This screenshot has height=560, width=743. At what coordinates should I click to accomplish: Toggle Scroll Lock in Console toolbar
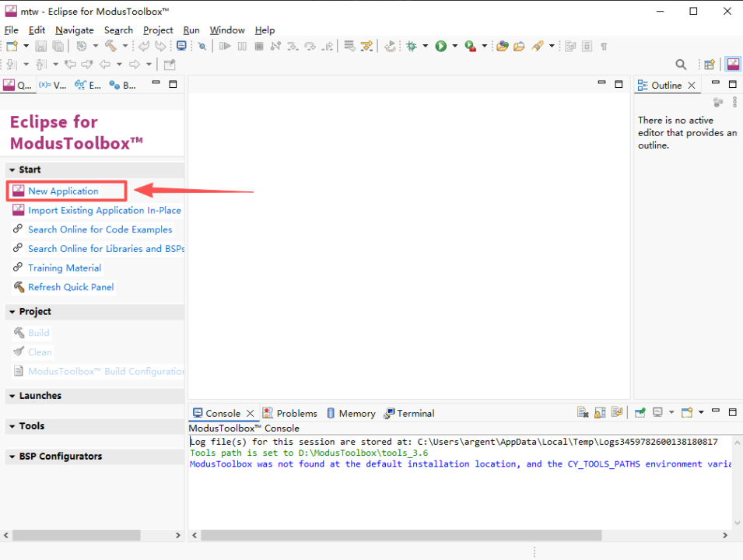coord(600,413)
